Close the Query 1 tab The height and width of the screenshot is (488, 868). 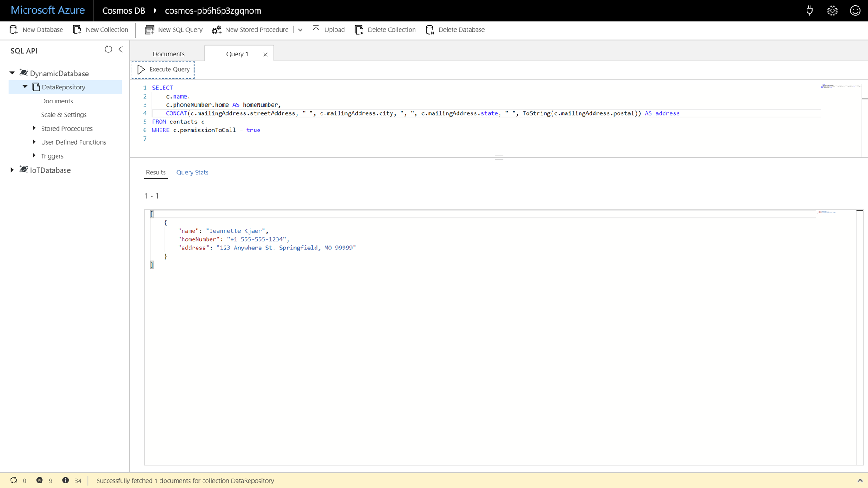264,54
